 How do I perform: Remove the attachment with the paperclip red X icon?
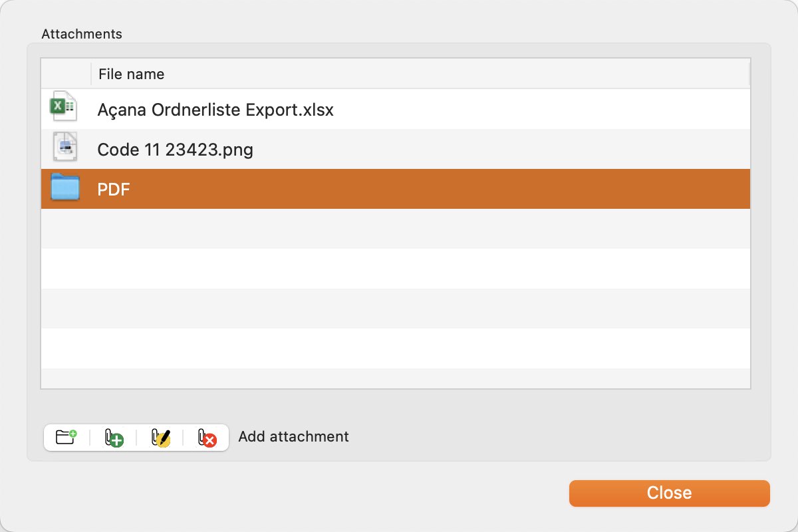pyautogui.click(x=207, y=438)
